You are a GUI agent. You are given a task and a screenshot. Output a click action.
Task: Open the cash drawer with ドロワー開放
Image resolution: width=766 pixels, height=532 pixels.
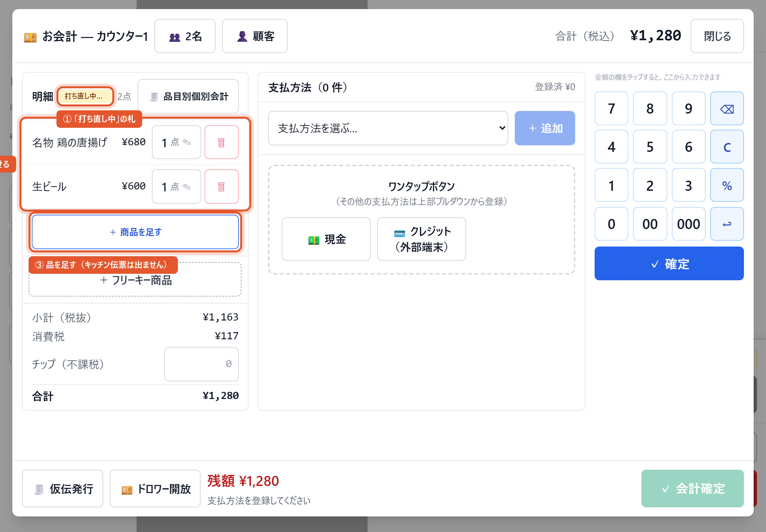155,489
